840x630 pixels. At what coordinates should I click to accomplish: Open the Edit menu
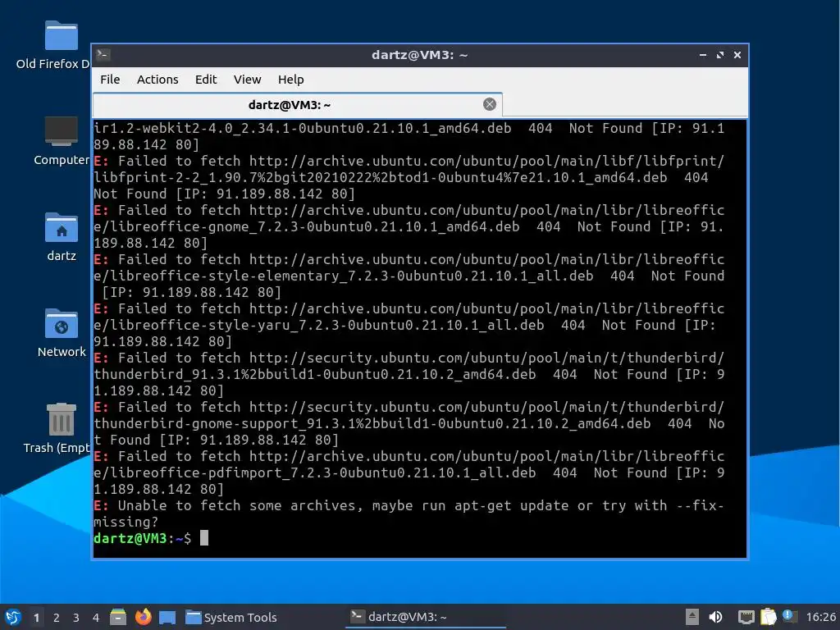click(x=206, y=80)
